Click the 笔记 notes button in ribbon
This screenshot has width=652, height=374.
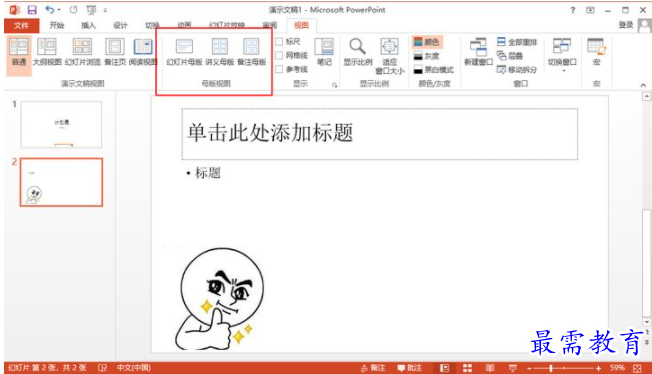coord(324,52)
